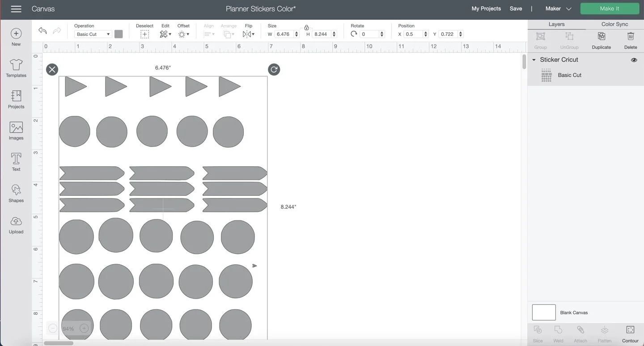Click the rotate value stepper arrows

tap(381, 34)
